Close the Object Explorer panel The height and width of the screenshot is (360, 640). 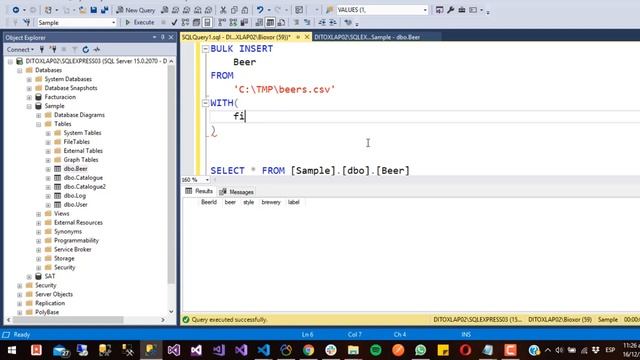pos(171,37)
